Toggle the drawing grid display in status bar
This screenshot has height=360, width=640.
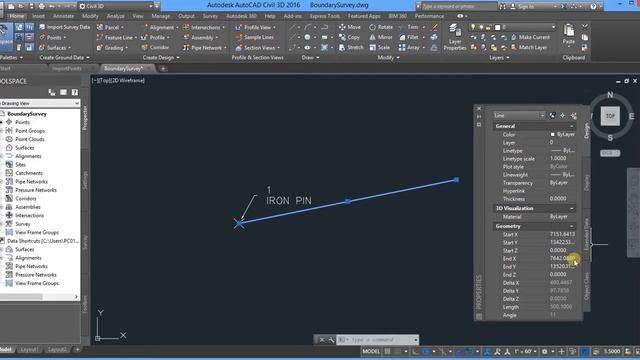(x=387, y=351)
